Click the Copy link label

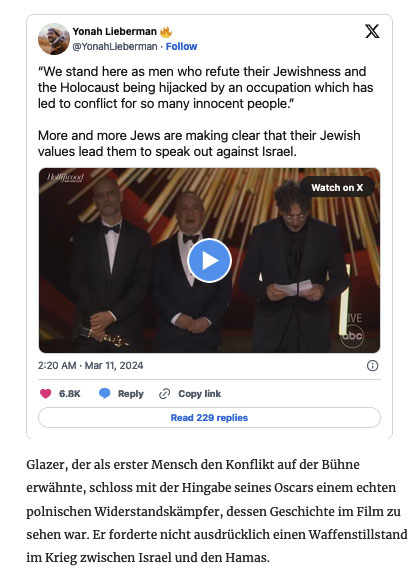[x=200, y=394]
